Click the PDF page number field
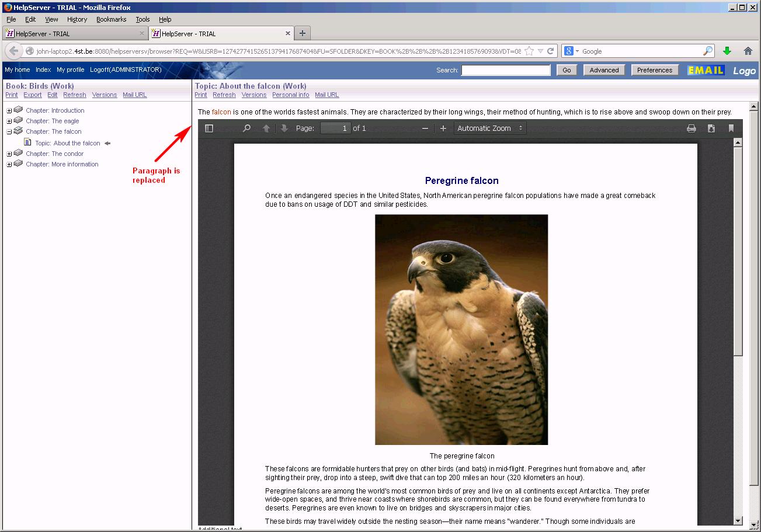 tap(335, 128)
